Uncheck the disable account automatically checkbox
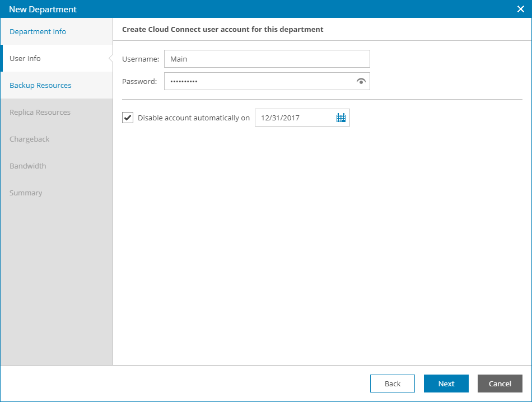 coord(128,118)
